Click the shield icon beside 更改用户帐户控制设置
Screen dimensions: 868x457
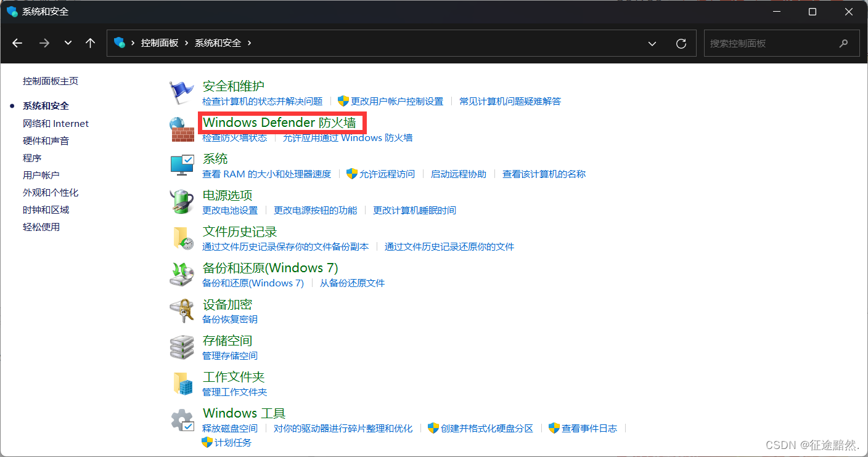[x=343, y=101]
